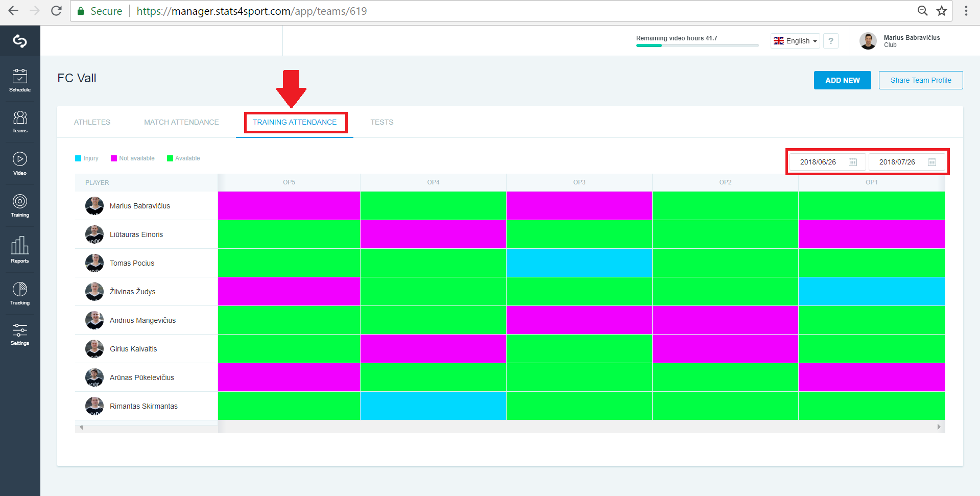
Task: Open the Schedule section in sidebar
Action: [x=20, y=80]
